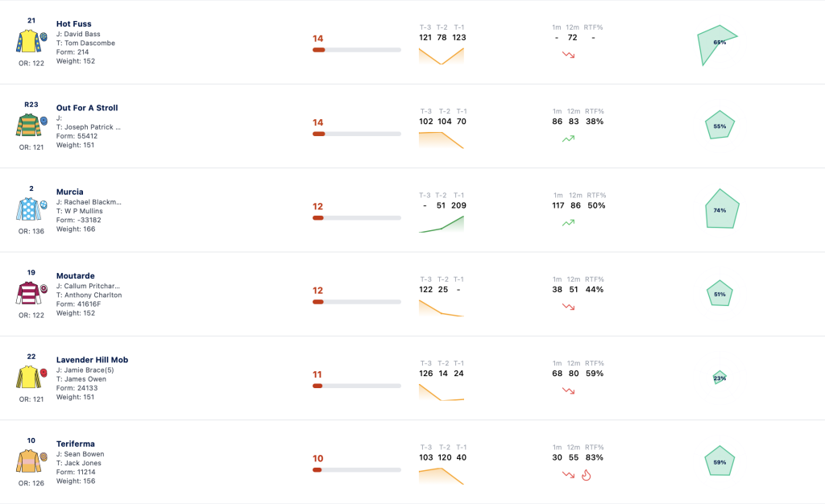This screenshot has height=504, width=825.
Task: Open the Hot Fuss horse name link
Action: 73,23
